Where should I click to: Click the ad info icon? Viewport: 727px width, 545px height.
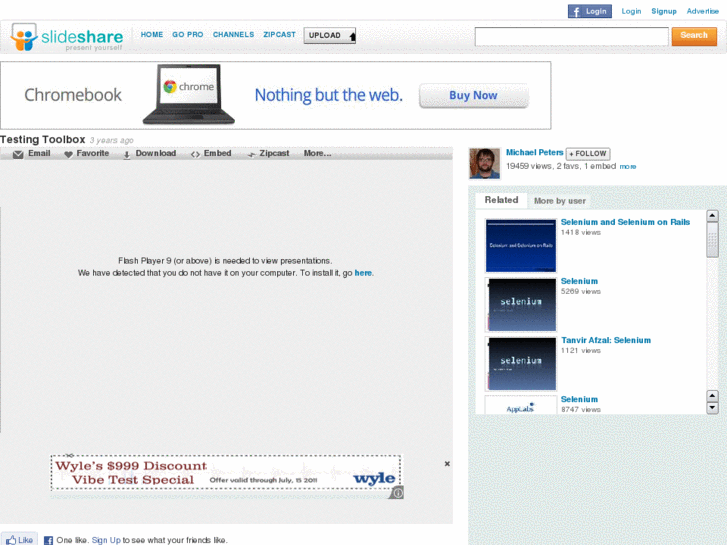pyautogui.click(x=397, y=493)
